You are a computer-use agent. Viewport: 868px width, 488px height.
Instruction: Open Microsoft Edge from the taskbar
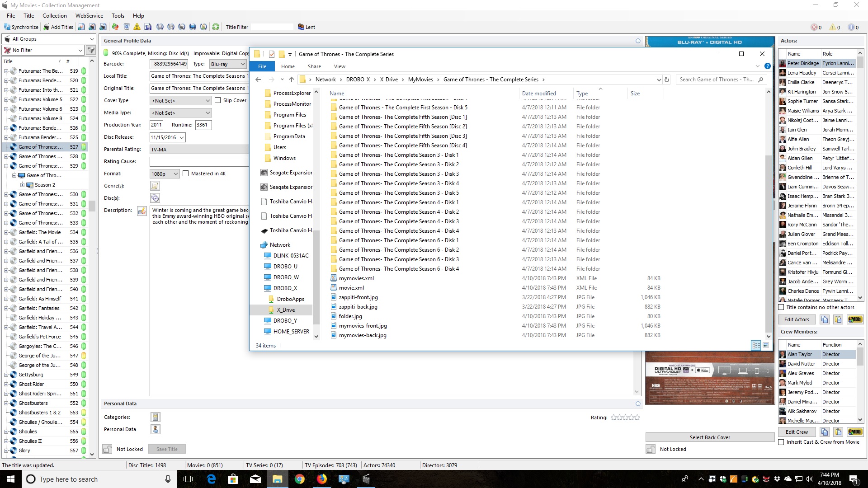tap(211, 479)
